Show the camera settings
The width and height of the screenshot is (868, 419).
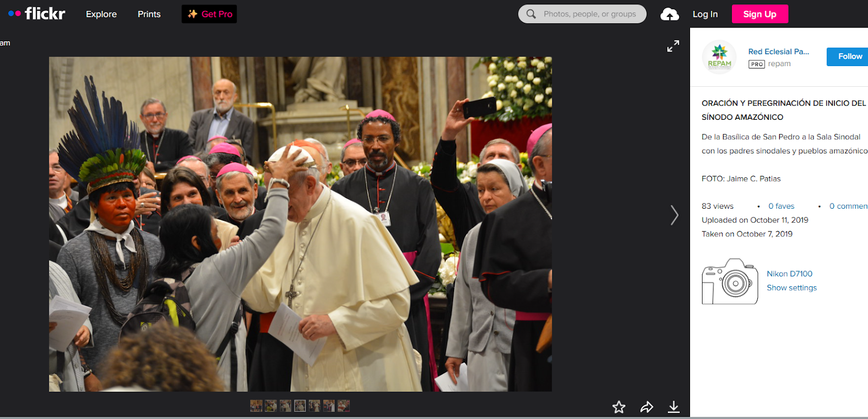792,288
